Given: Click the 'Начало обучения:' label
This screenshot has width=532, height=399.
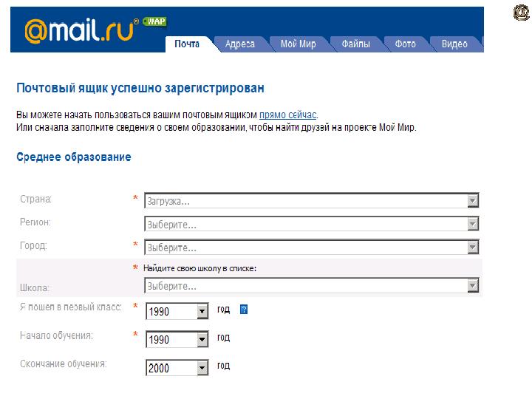Looking at the screenshot, I should pos(56,335).
